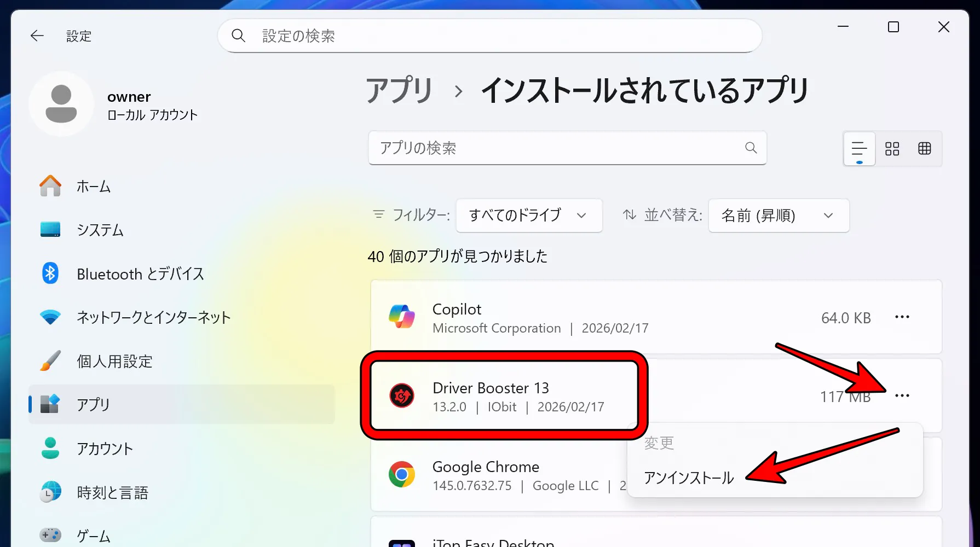Switch to tile view layout
980x547 pixels.
tap(892, 149)
